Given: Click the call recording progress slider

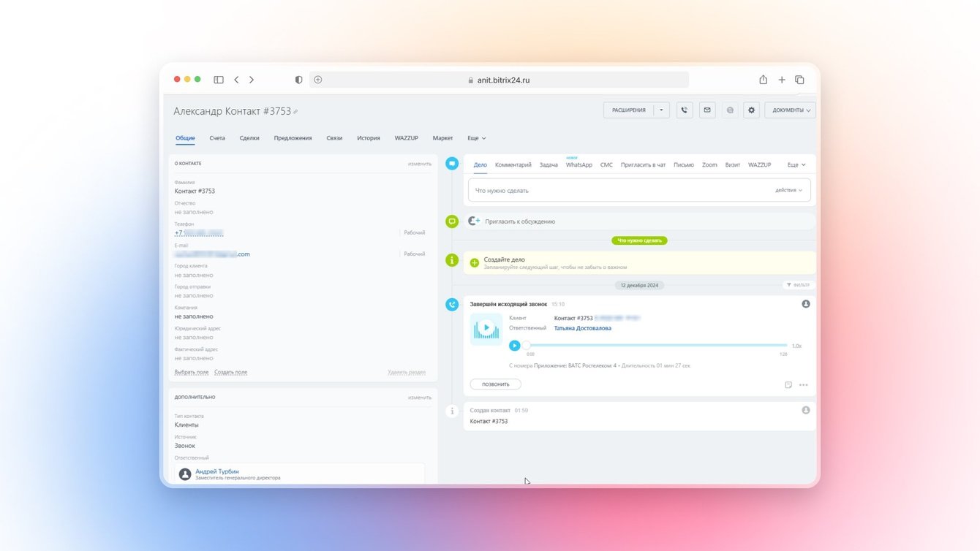Looking at the screenshot, I should click(x=657, y=345).
